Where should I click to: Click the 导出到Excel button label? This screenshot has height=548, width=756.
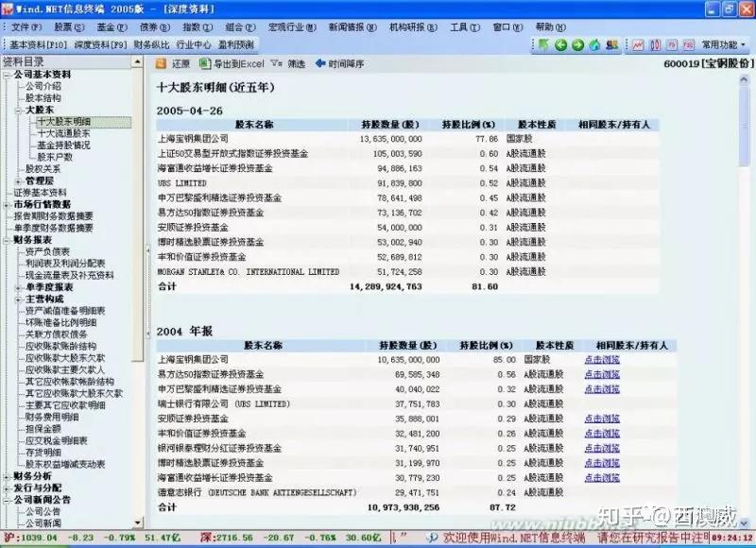coord(239,63)
